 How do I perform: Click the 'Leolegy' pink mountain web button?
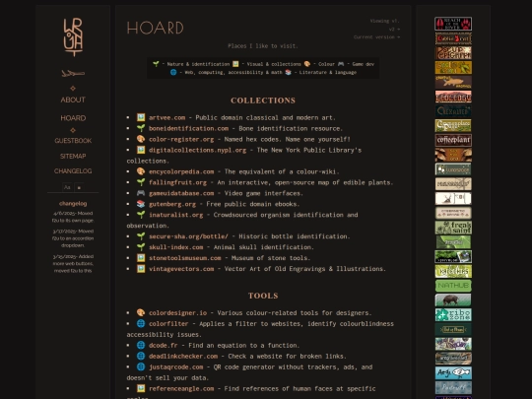point(453,97)
